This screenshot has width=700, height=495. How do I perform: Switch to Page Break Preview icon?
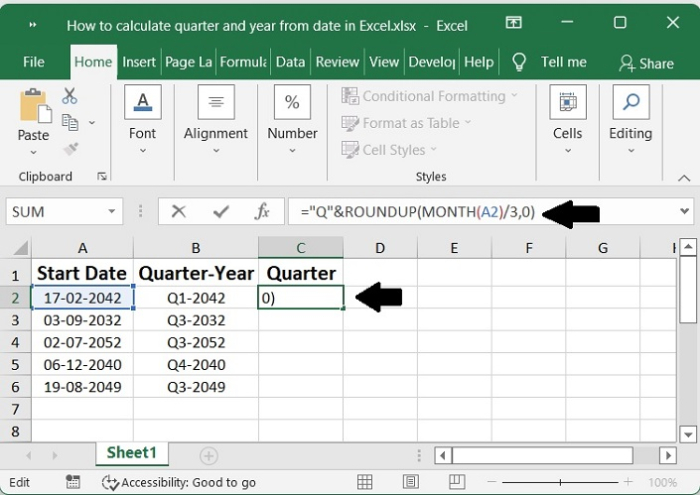(457, 482)
